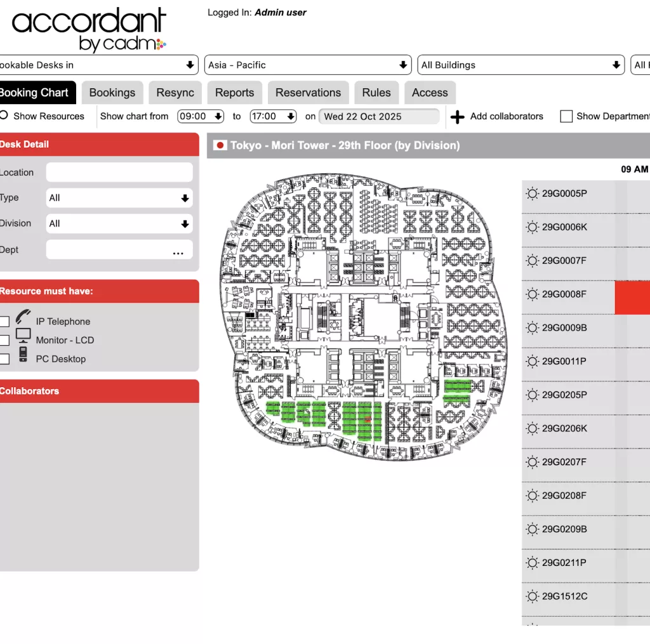Click the Monitor - LCD icon
650x644 pixels.
[x=23, y=335]
